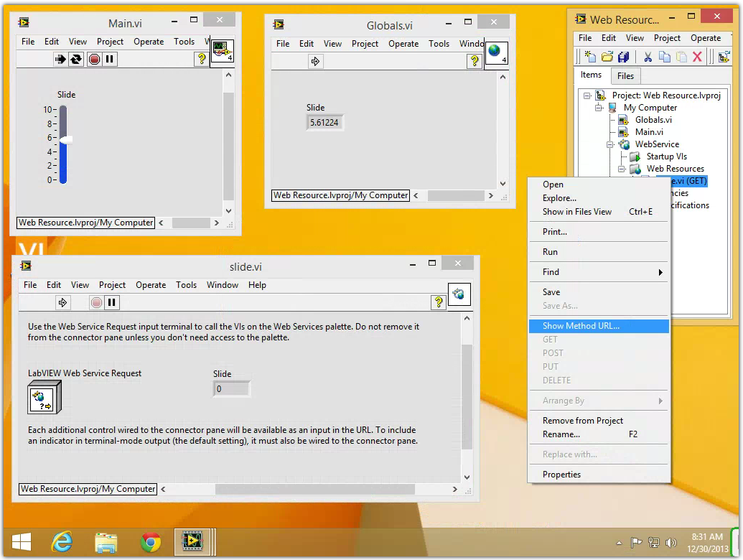Click the Pause button in slide.vi toolbar
Image resolution: width=743 pixels, height=560 pixels.
pos(112,303)
